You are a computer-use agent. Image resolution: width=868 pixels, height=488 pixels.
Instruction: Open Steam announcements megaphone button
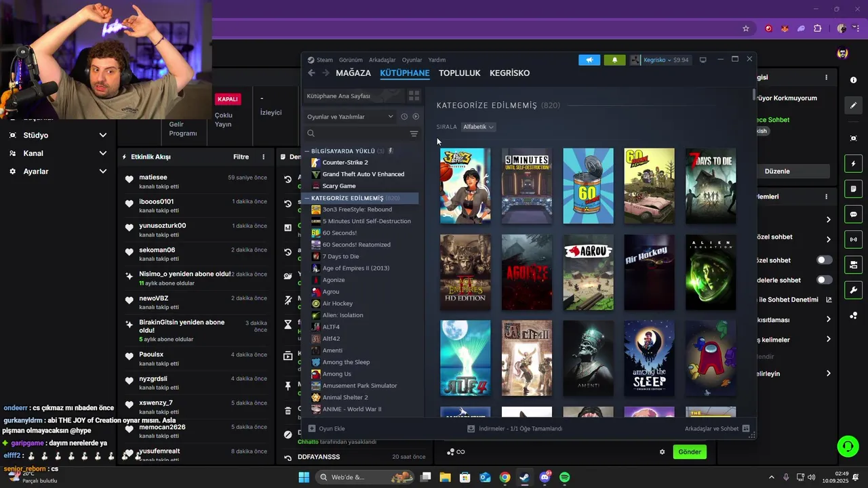[x=589, y=60]
